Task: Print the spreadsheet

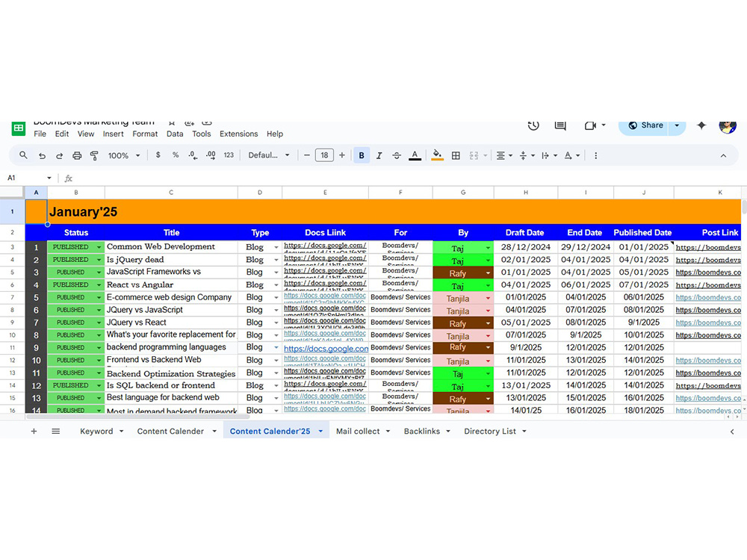Action: 77,155
